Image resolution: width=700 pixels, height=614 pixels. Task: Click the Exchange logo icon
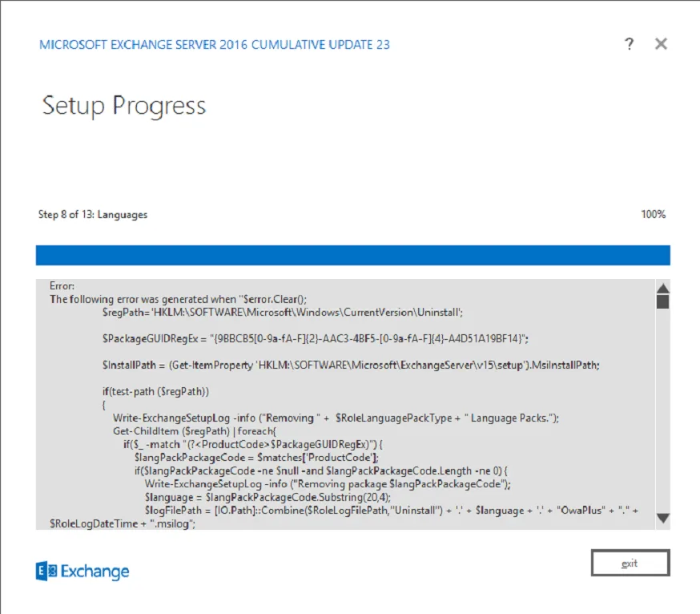(46, 571)
